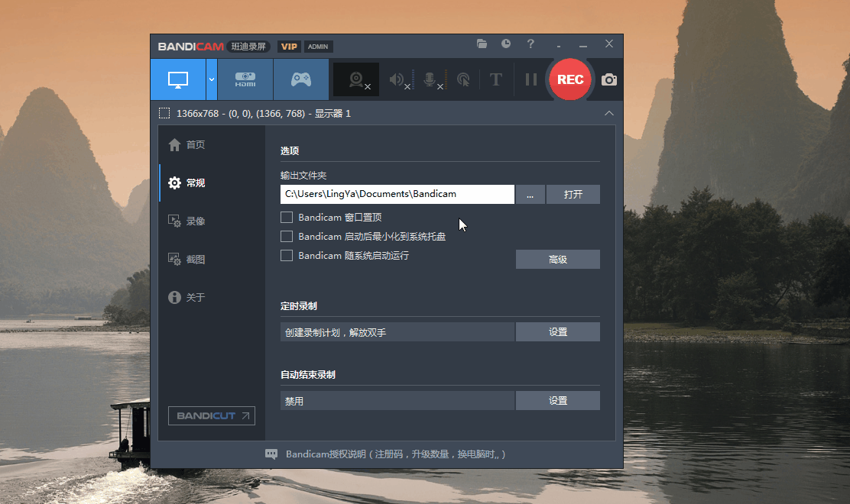This screenshot has height=504, width=850.
Task: Click the image settings icon in the sidebar
Action: click(x=174, y=260)
